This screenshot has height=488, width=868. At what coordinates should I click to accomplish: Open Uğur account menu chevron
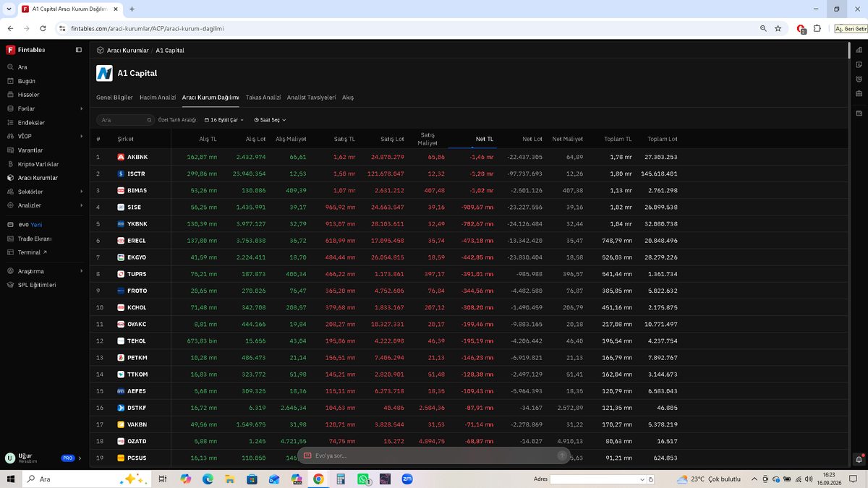[80, 458]
